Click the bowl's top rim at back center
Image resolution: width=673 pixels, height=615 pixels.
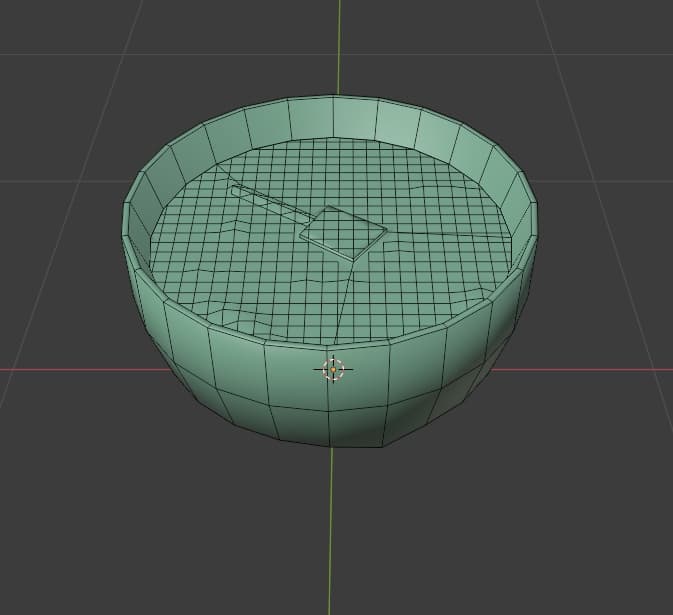[x=333, y=97]
